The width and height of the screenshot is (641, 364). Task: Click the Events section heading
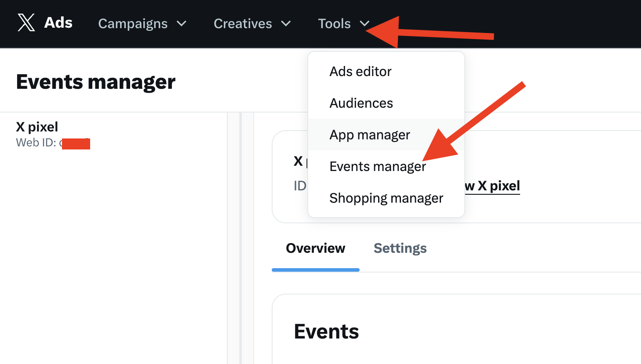[326, 331]
